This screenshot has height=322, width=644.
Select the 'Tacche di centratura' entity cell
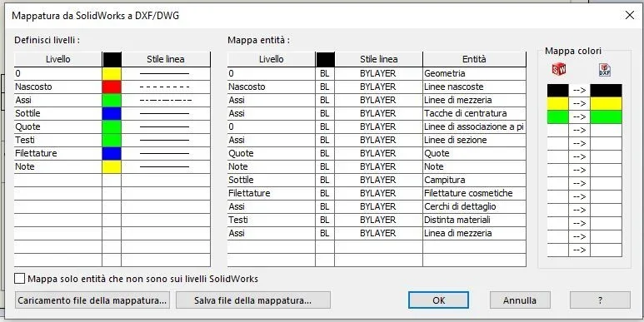coord(474,114)
